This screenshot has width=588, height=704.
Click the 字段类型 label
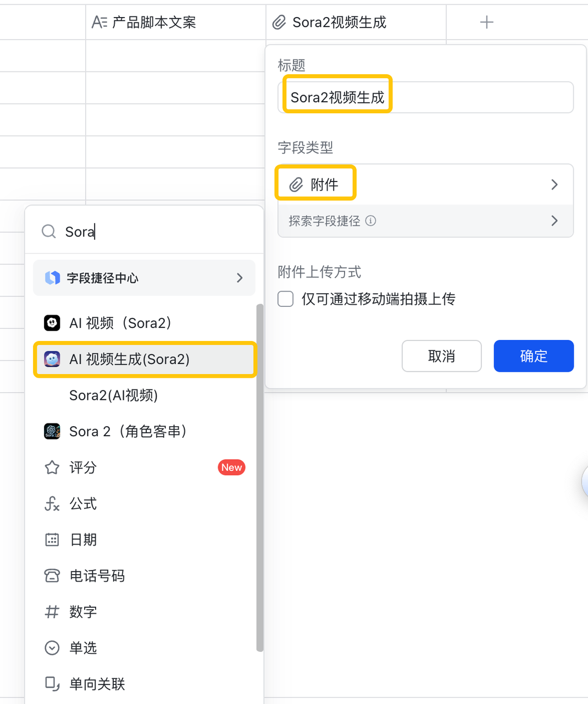click(305, 147)
